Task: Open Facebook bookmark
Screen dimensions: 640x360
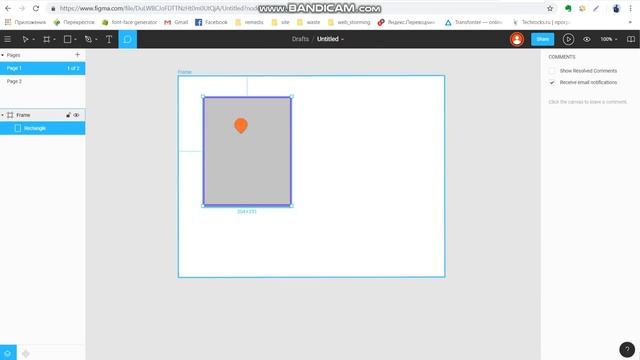Action: coord(211,22)
